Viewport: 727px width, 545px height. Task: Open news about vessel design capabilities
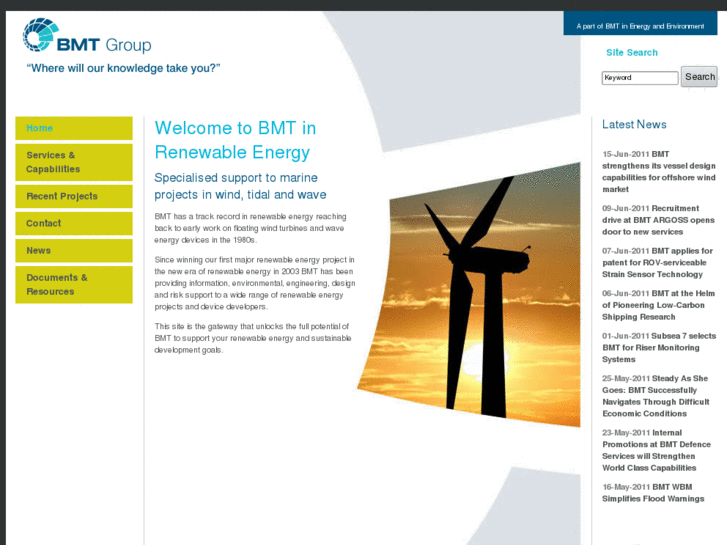(659, 172)
